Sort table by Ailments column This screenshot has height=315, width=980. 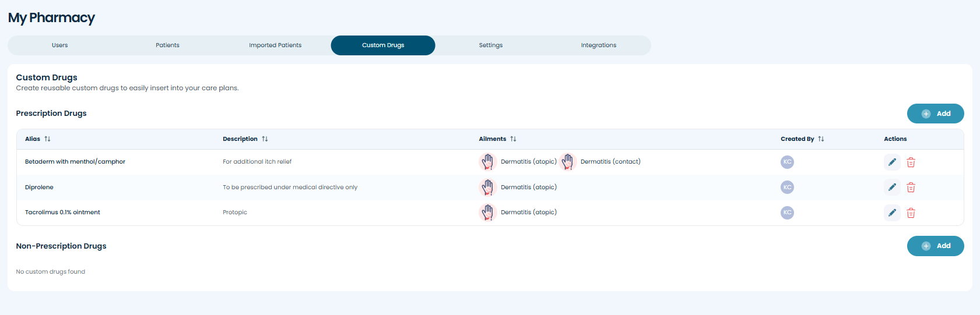513,139
